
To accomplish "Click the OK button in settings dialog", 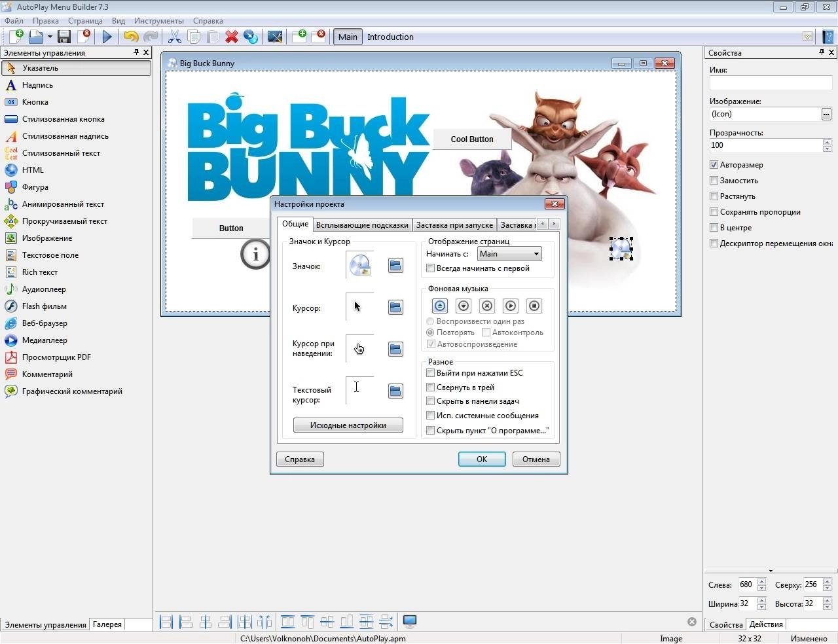I will (482, 459).
